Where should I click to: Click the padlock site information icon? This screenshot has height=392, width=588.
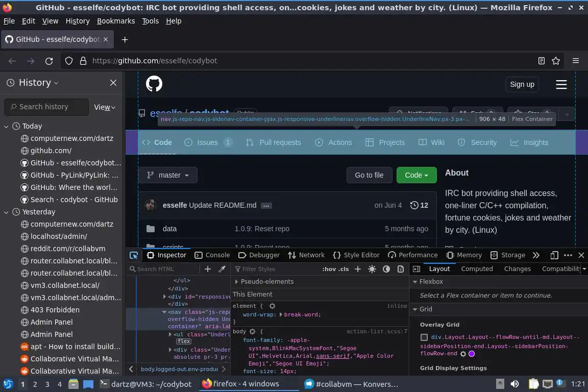83,61
